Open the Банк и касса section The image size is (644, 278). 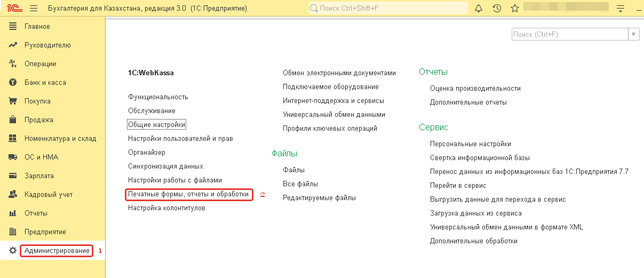click(x=45, y=83)
